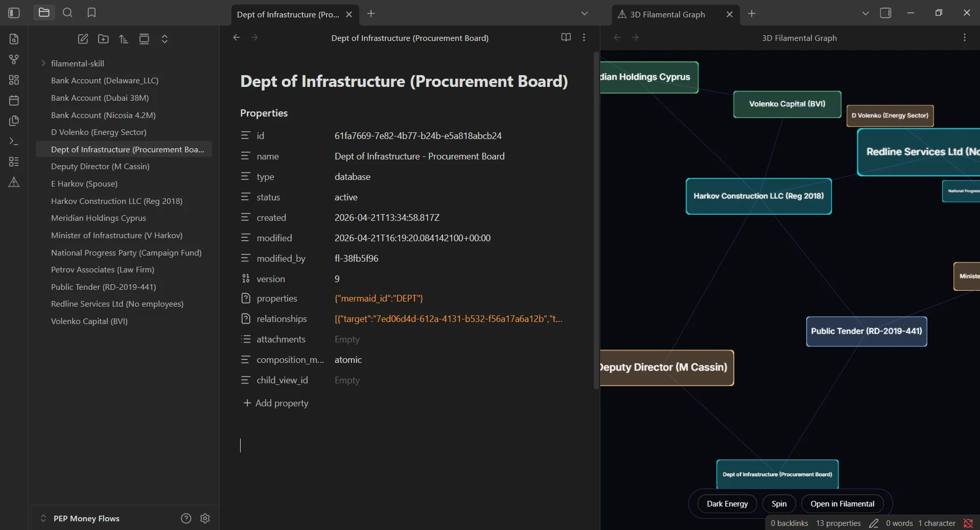
Task: Go back in the graph pane
Action: click(x=617, y=37)
